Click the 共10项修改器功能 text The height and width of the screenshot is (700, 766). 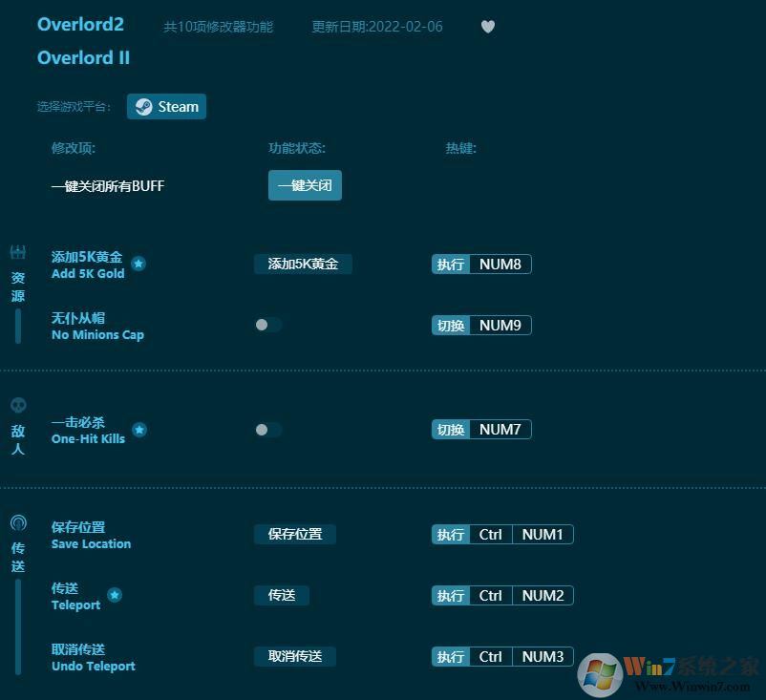coord(219,27)
